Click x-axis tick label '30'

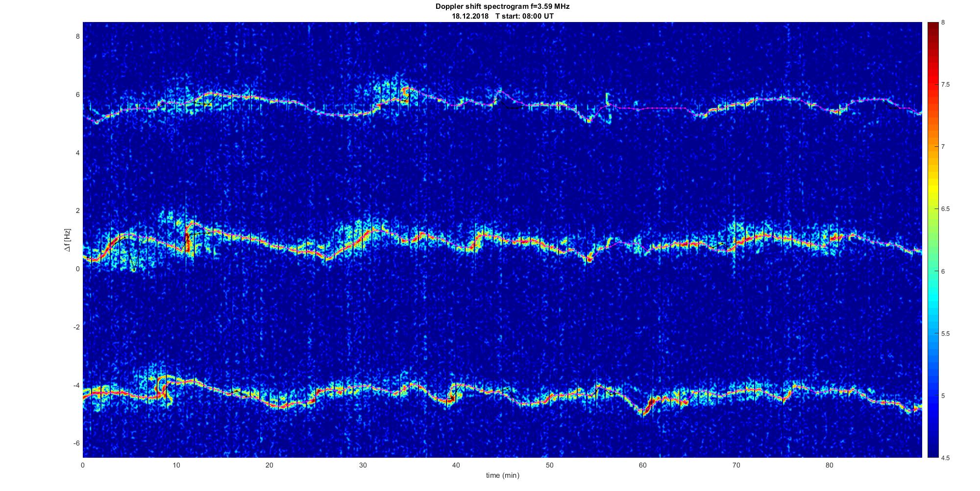(363, 465)
